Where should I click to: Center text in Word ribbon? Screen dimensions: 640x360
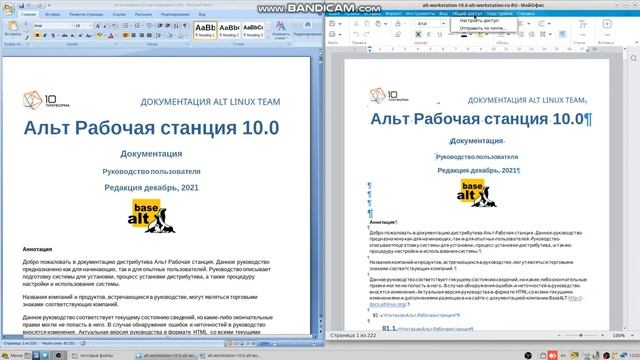tap(133, 36)
